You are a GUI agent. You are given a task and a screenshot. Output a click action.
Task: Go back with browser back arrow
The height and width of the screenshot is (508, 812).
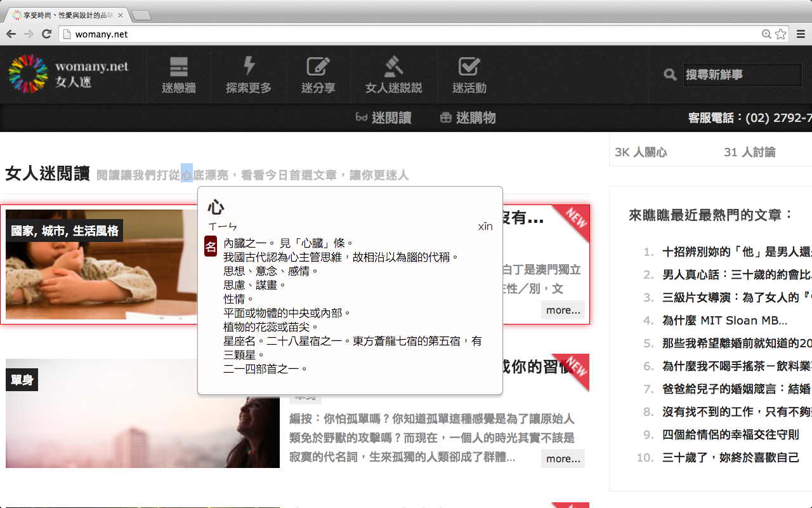11,34
